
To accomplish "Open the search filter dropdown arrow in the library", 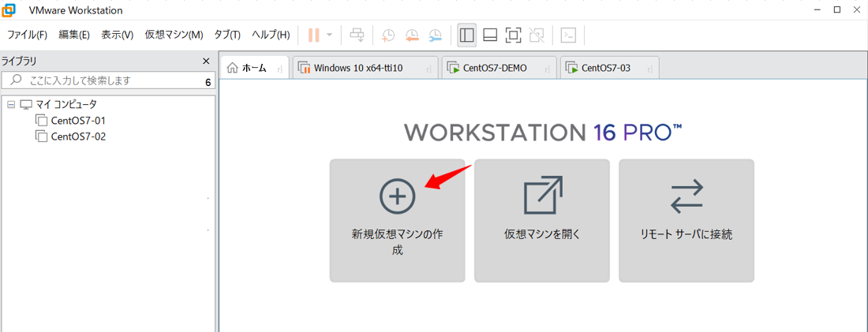I will [208, 83].
